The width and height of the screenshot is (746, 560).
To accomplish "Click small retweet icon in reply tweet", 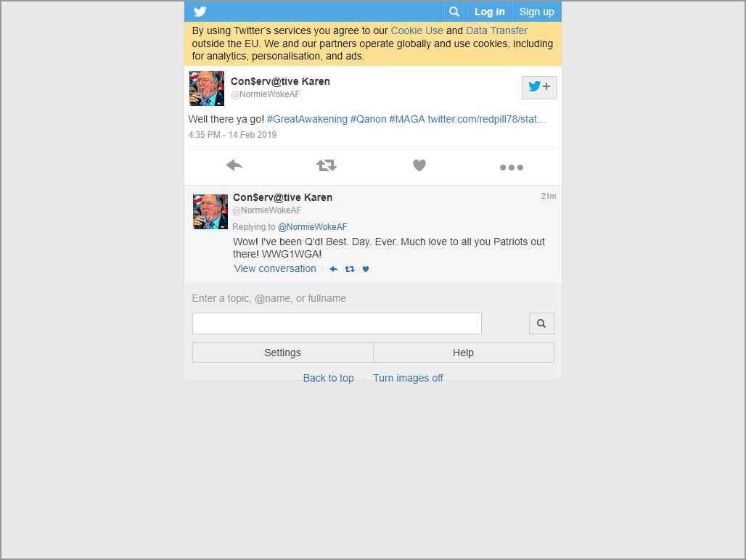I will (x=350, y=269).
